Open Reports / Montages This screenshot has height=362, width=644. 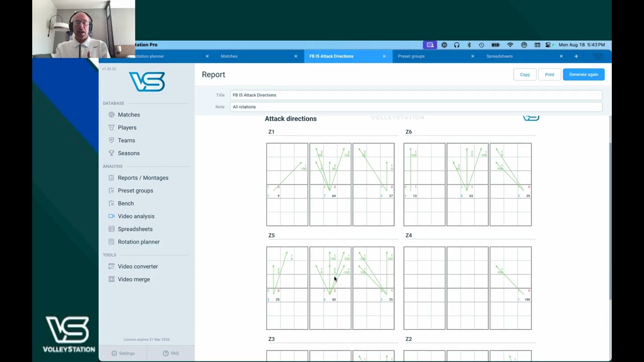coord(143,177)
